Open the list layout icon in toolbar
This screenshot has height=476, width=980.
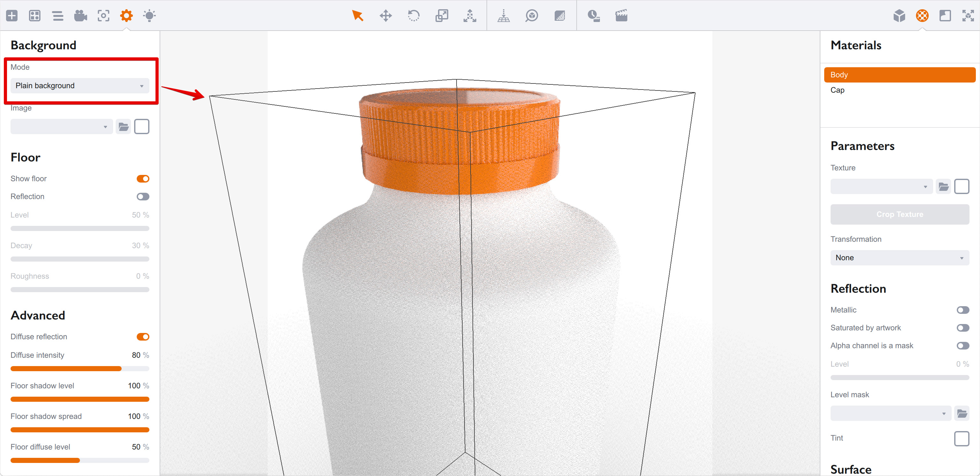(x=58, y=16)
